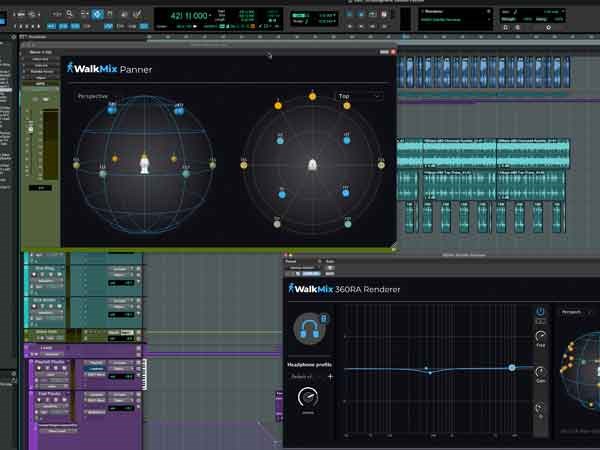600x450 pixels.
Task: Click the headphone profile volume dial
Action: 308,398
